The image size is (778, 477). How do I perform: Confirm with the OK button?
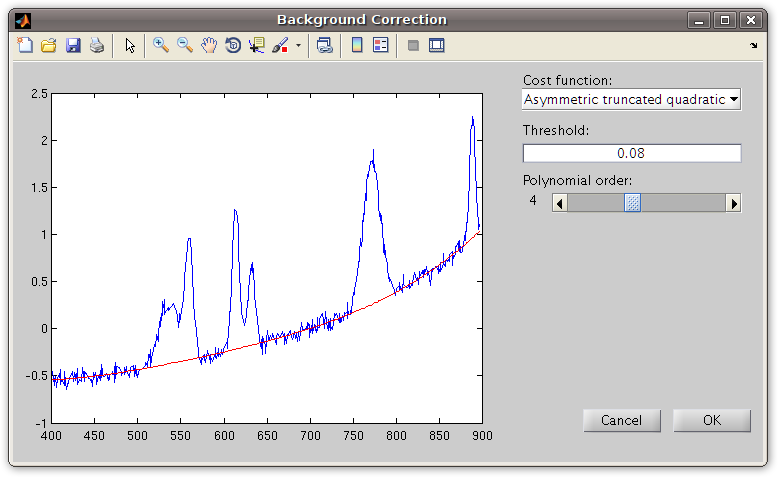pyautogui.click(x=712, y=420)
